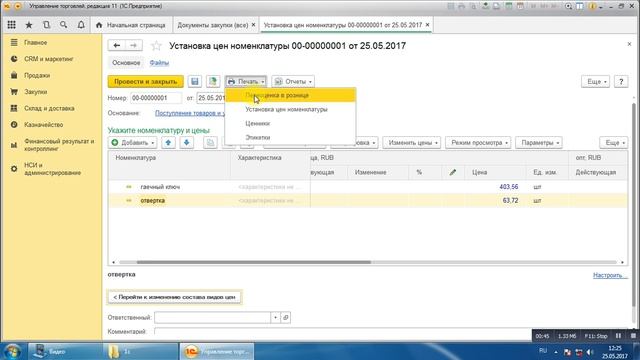640x360 pixels.
Task: Open help with question mark button
Action: click(621, 82)
